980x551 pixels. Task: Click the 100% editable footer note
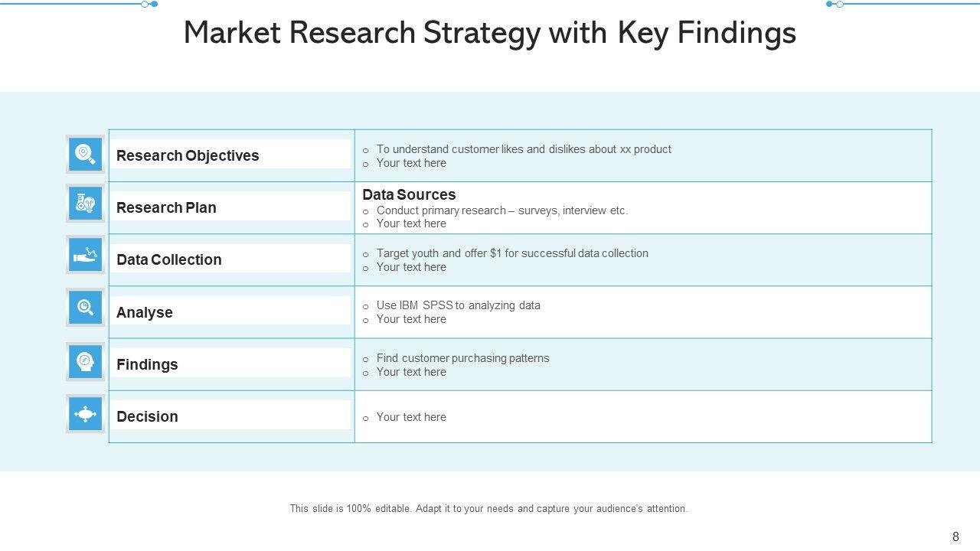click(488, 508)
